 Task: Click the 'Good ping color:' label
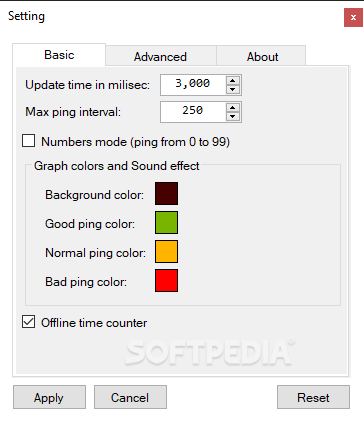[90, 224]
